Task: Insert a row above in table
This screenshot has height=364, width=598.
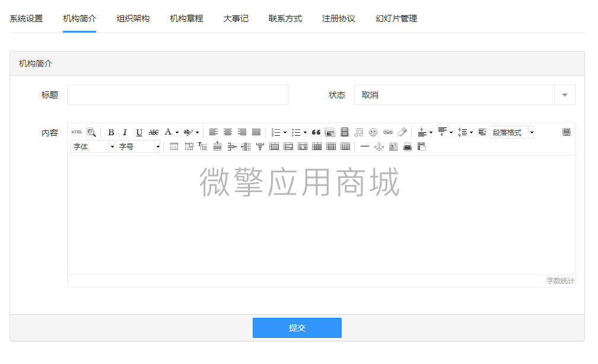Action: [217, 146]
